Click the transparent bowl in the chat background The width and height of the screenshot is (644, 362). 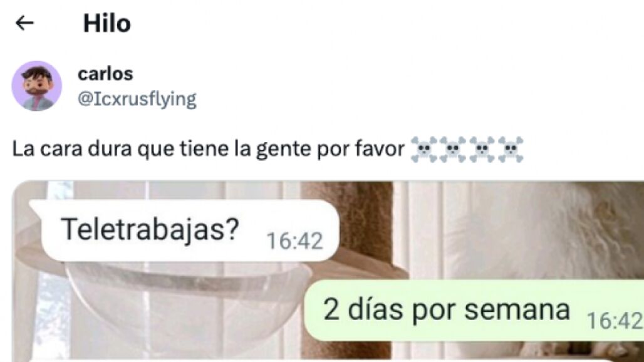(185, 304)
